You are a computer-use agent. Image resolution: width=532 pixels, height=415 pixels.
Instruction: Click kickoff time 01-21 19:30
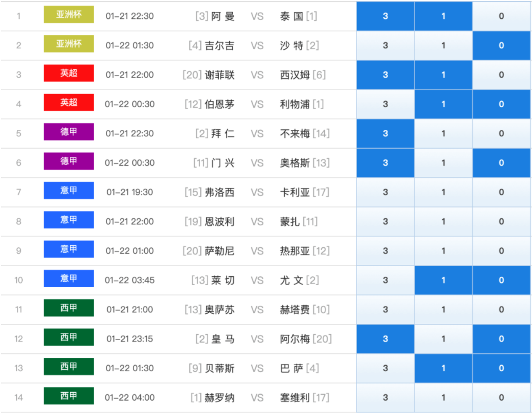(130, 192)
